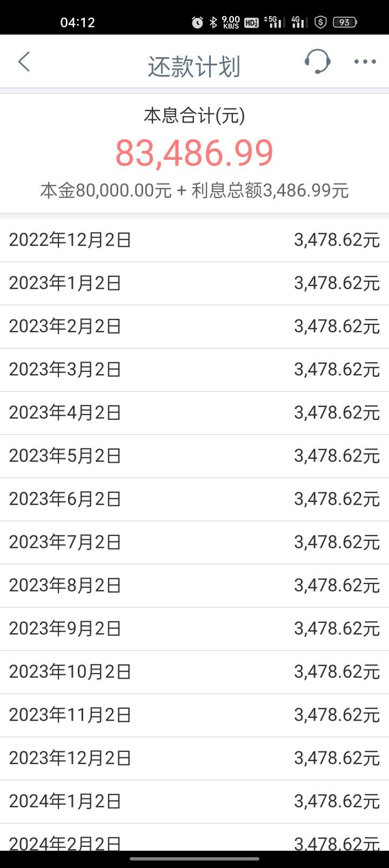Open the 2023年6月2日 installment entry
This screenshot has height=868, width=389.
194,499
